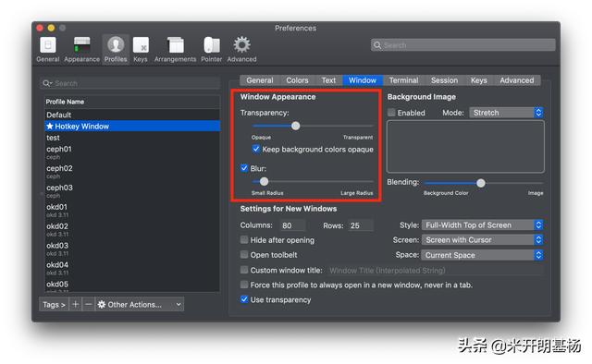Click the Profile Name column header

(132, 102)
